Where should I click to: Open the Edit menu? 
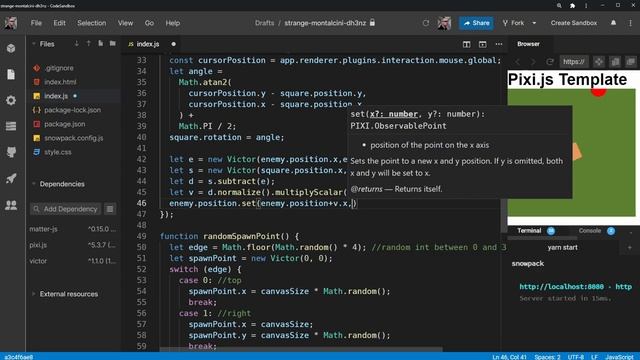[59, 23]
